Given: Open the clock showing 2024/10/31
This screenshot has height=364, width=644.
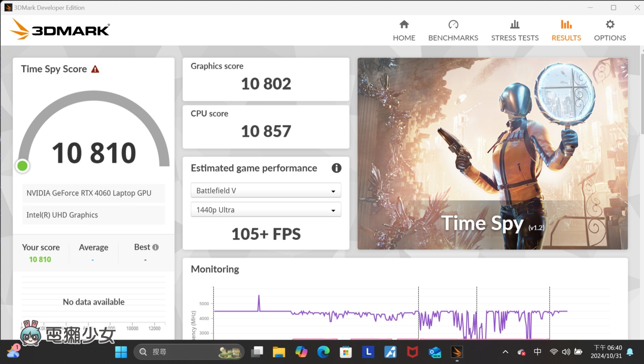Looking at the screenshot, I should tap(606, 352).
